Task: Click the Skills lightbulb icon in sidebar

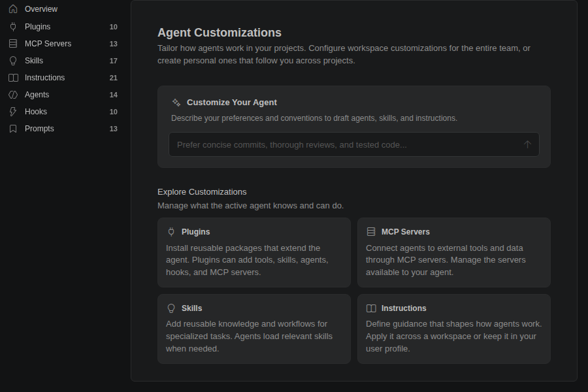Action: coord(13,61)
